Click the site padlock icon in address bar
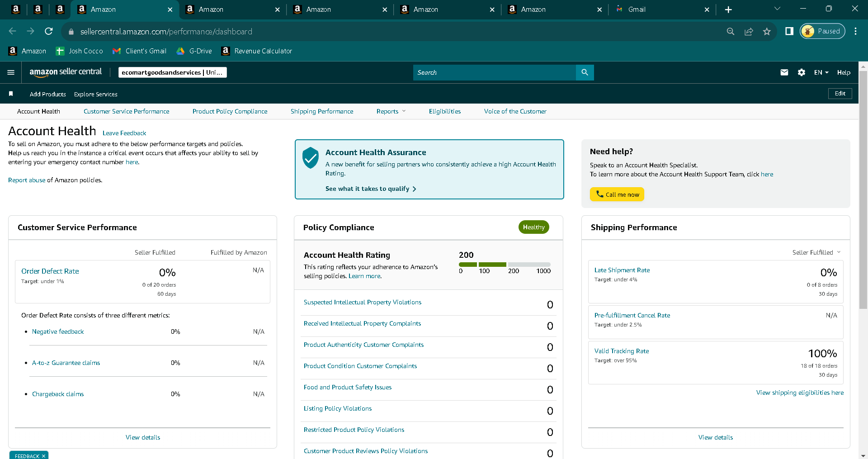The image size is (868, 459). (71, 32)
